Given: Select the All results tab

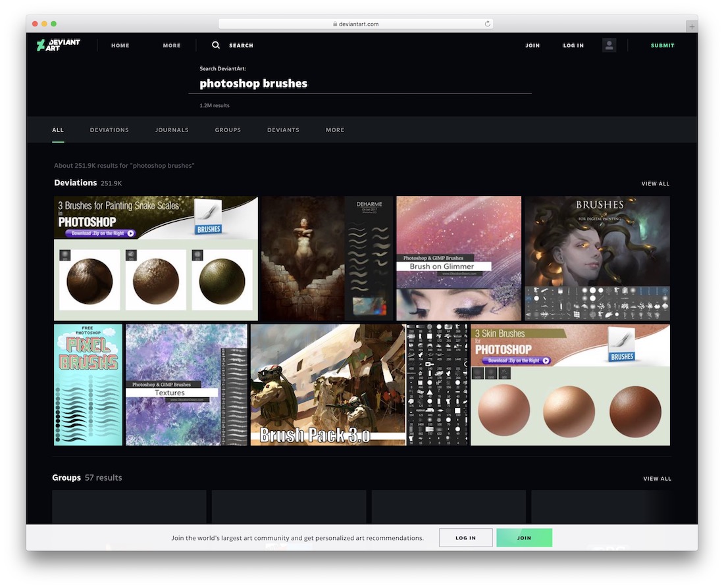Looking at the screenshot, I should [58, 130].
